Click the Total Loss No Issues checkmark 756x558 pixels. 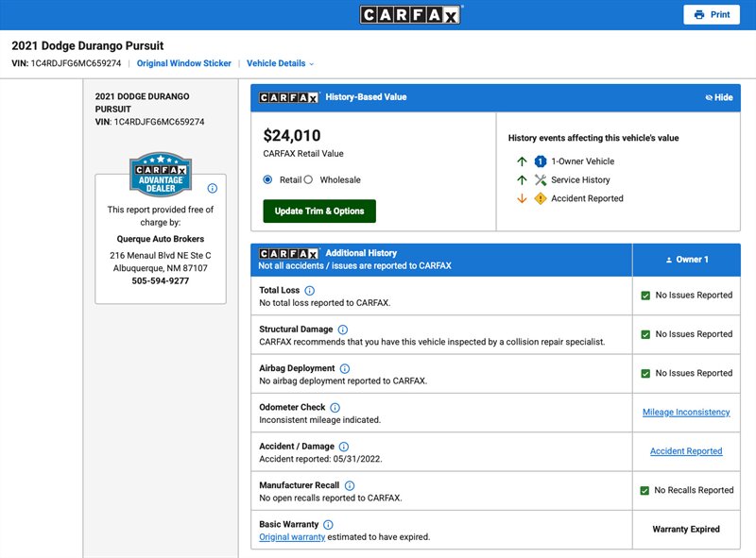click(x=645, y=296)
